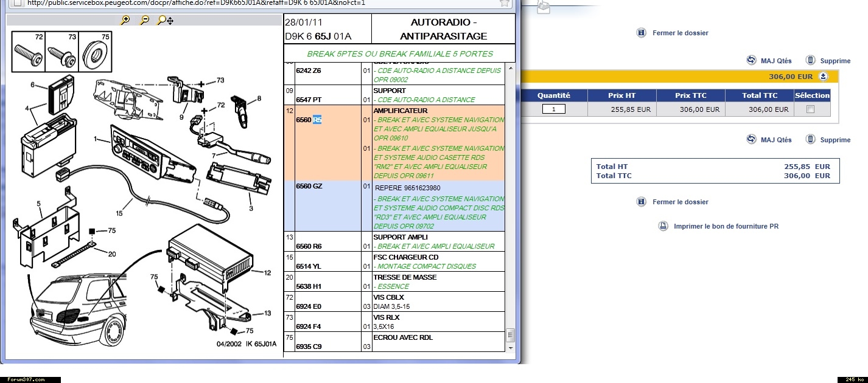Click the magnifier with move arrows icon

[165, 20]
